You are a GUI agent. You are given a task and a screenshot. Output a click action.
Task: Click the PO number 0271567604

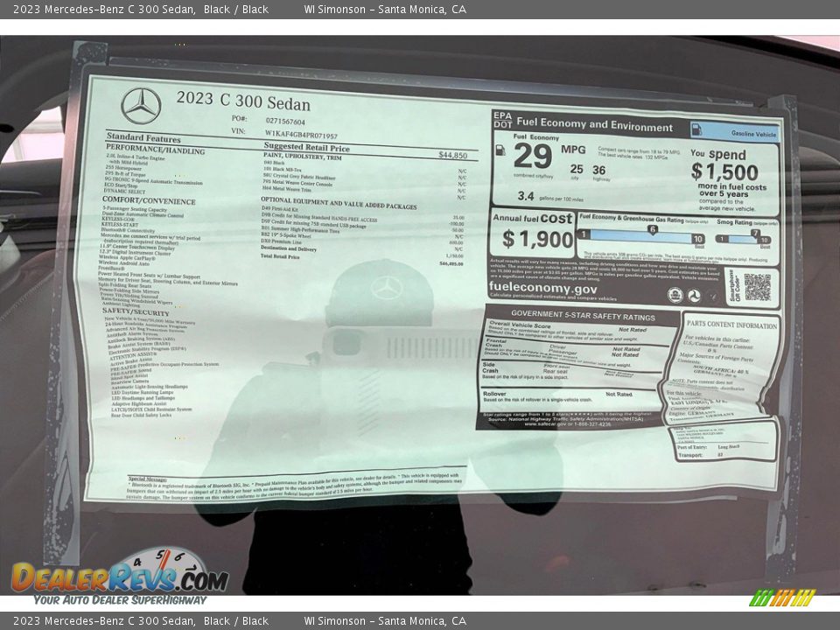[x=285, y=121]
